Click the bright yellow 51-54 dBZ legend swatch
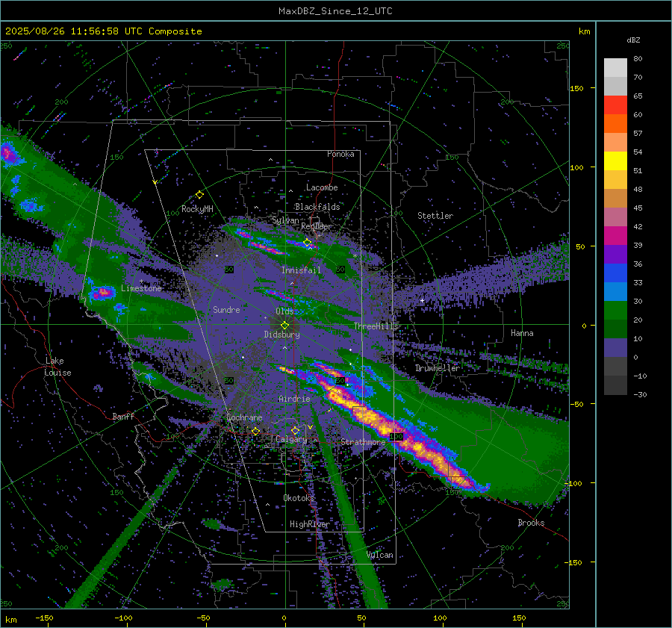The width and height of the screenshot is (672, 628). pos(615,161)
